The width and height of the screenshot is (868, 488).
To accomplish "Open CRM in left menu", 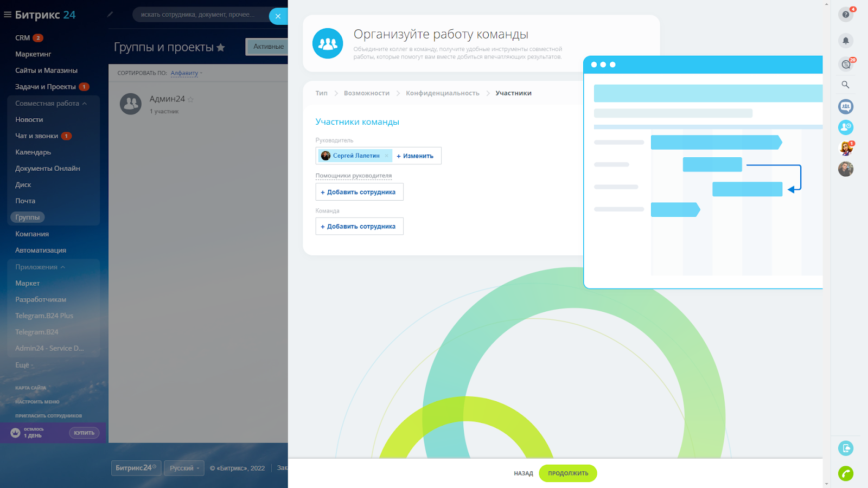I will click(23, 38).
